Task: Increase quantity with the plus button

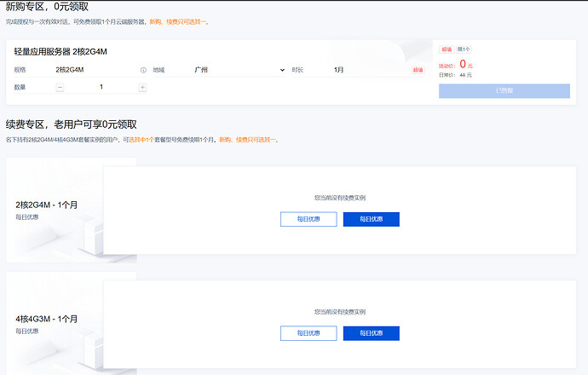Action: click(x=142, y=88)
